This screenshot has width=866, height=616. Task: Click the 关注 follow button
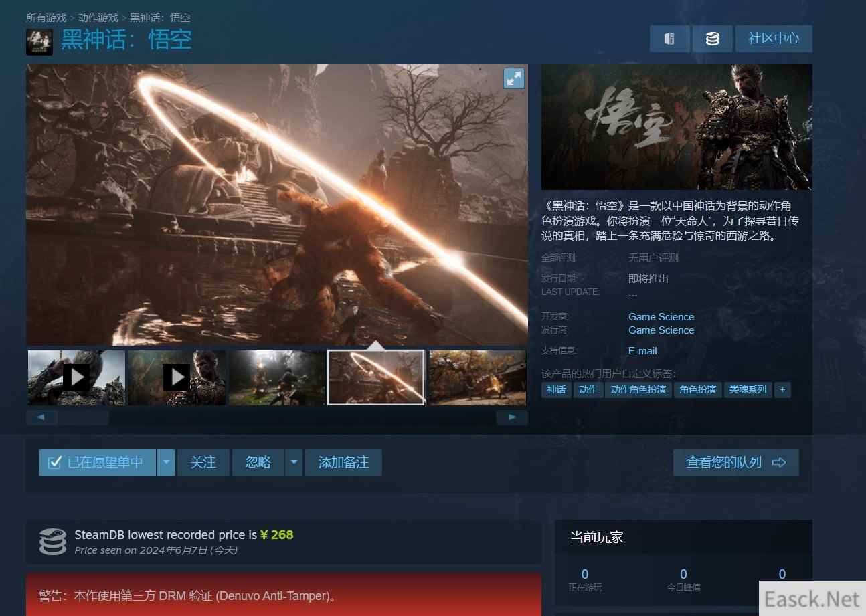pyautogui.click(x=203, y=462)
